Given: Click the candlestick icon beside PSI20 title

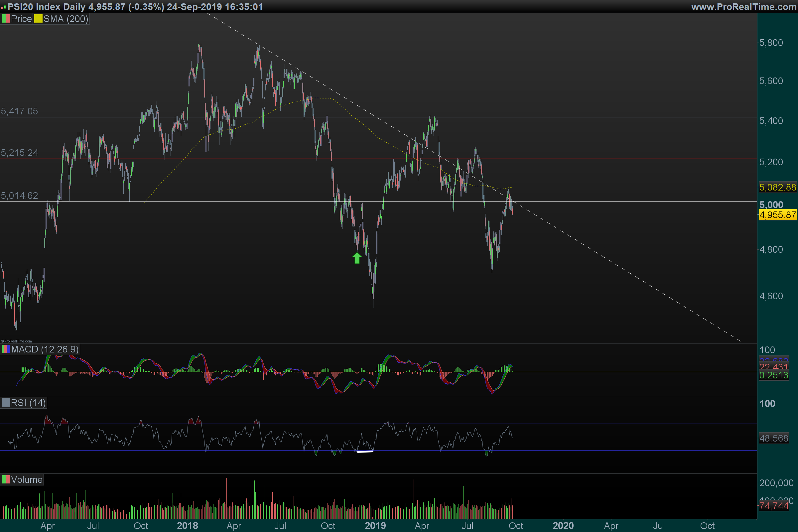Looking at the screenshot, I should (3, 7).
